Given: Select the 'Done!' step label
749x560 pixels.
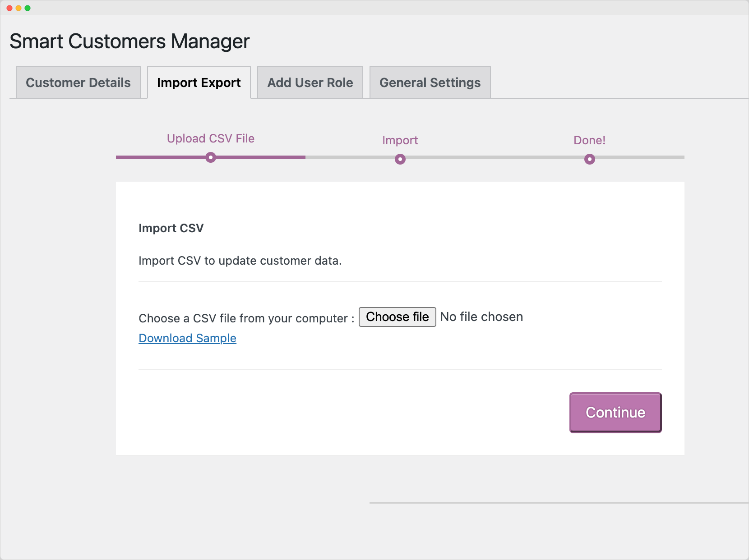Looking at the screenshot, I should point(590,140).
